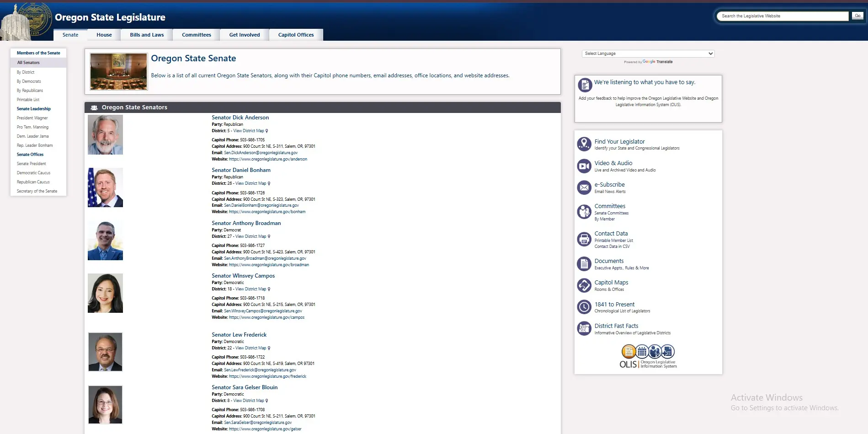Image resolution: width=868 pixels, height=434 pixels.
Task: Select the Capitol Offices tab
Action: (296, 35)
